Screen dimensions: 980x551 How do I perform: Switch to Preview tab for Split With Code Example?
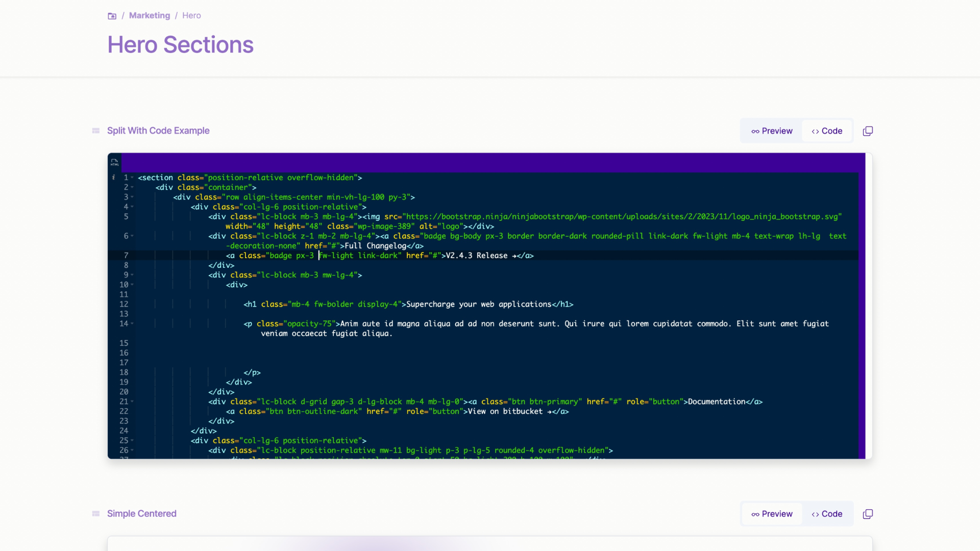click(x=772, y=131)
